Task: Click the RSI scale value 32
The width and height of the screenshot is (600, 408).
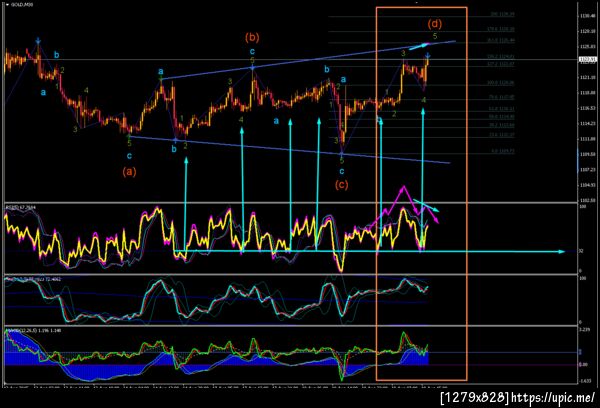Action: (581, 251)
